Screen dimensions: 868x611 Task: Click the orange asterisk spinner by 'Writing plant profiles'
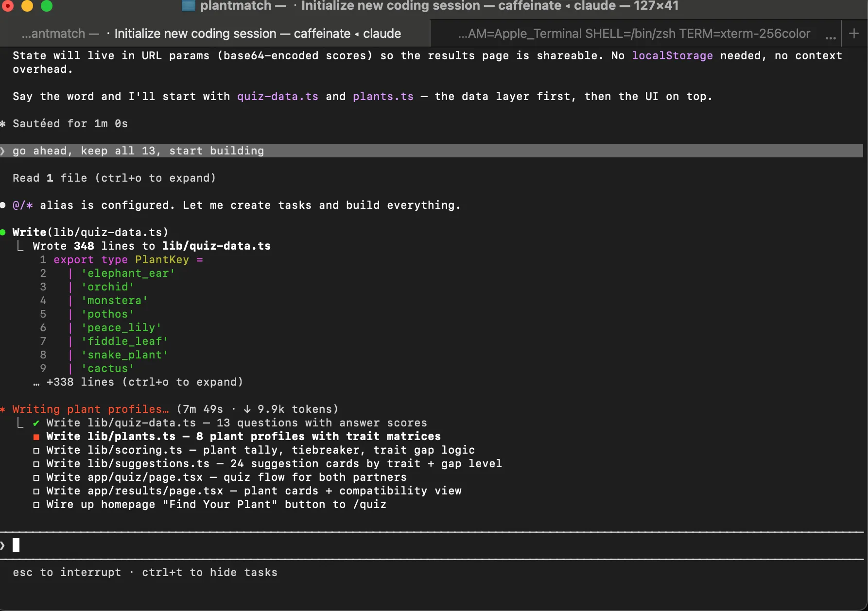pos(3,409)
